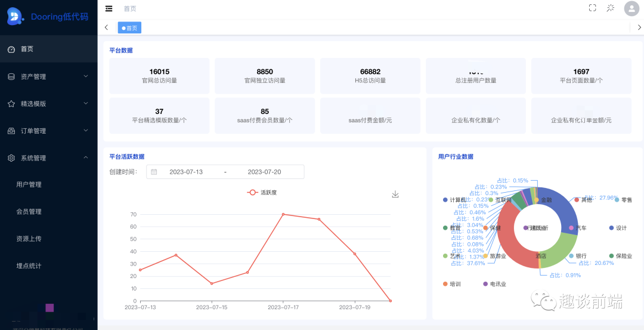Click the 平台活跃数据 heading
The width and height of the screenshot is (644, 330).
[x=127, y=156]
